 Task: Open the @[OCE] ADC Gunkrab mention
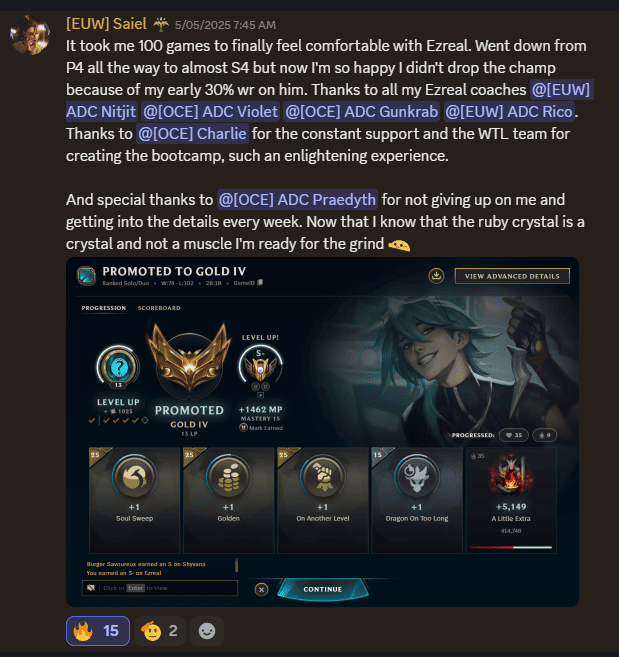[362, 111]
